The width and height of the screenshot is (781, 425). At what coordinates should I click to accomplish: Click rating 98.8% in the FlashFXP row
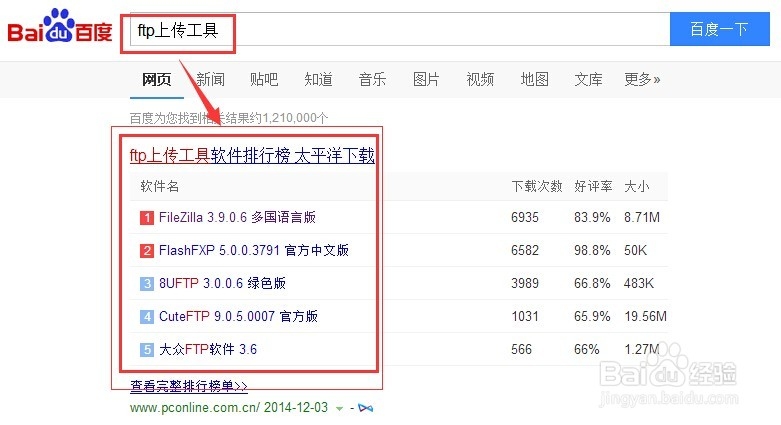pyautogui.click(x=592, y=250)
